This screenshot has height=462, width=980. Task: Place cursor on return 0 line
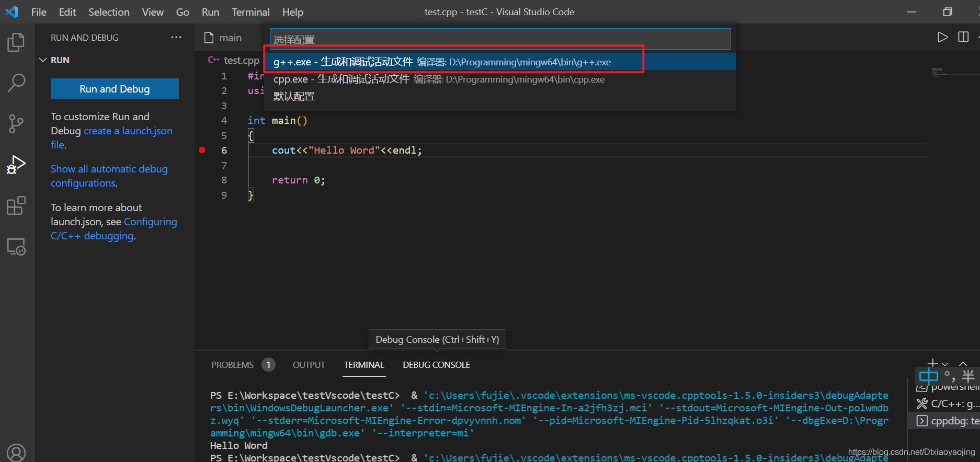pyautogui.click(x=298, y=180)
